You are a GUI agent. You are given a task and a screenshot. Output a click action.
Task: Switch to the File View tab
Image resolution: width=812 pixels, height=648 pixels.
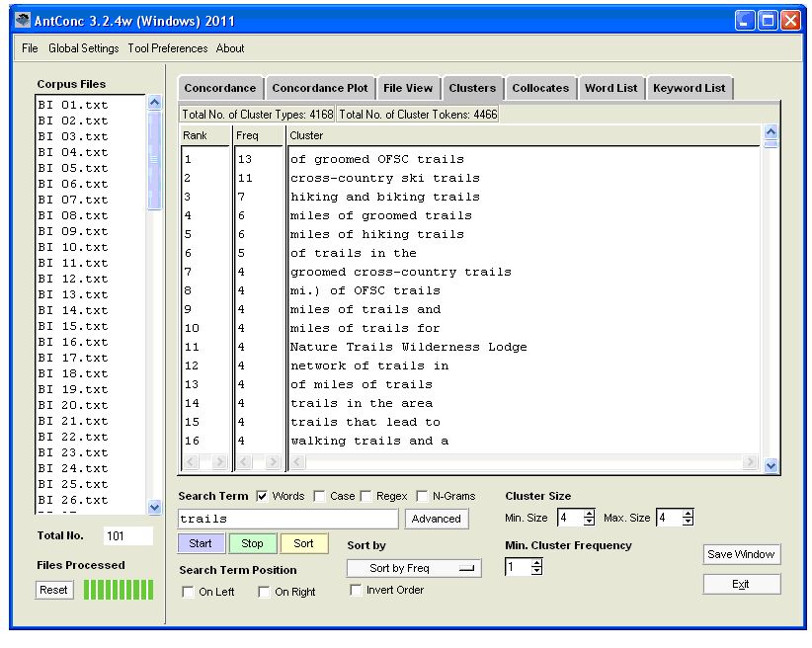(408, 88)
